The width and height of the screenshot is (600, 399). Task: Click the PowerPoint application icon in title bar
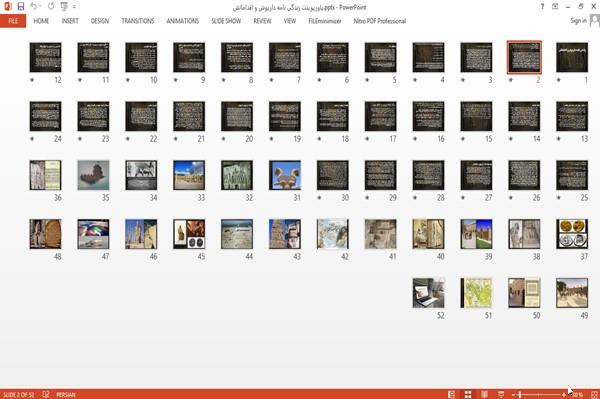pos(7,7)
